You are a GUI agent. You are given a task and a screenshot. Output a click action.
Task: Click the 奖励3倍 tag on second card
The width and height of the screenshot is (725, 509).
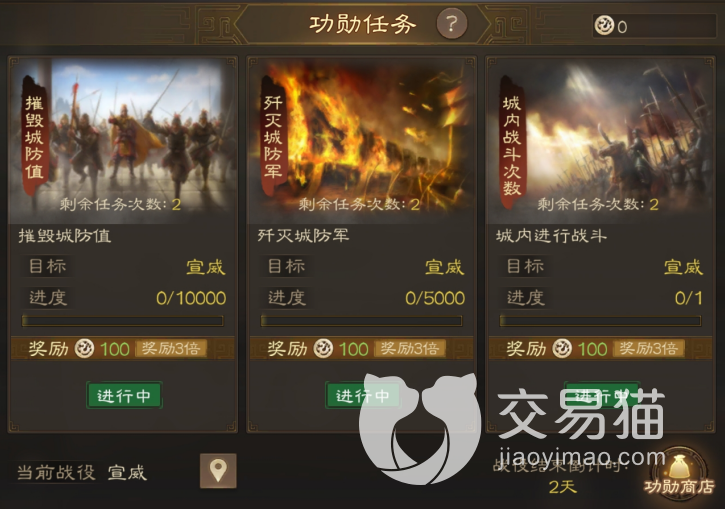tap(410, 349)
